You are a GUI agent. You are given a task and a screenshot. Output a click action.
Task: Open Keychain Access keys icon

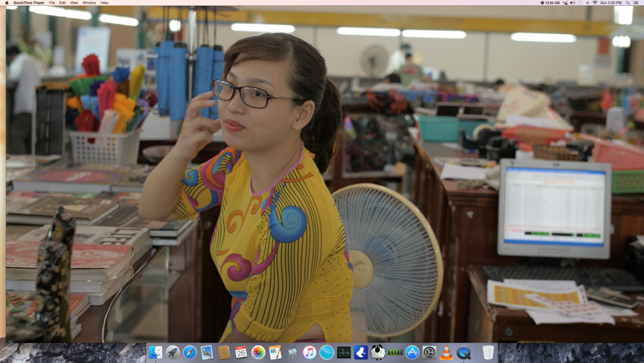(292, 352)
